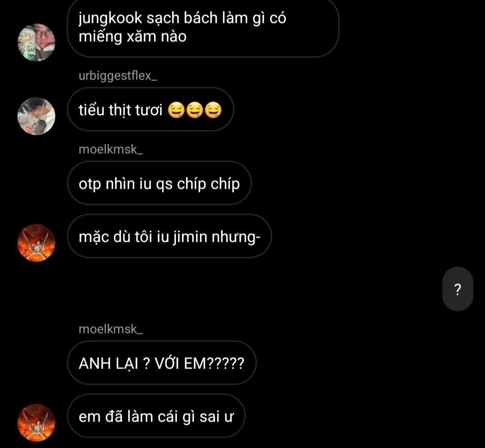Screen dimensions: 485x448
Task: Select the 'jungkook sạch bách' message bubble
Action: [x=203, y=27]
